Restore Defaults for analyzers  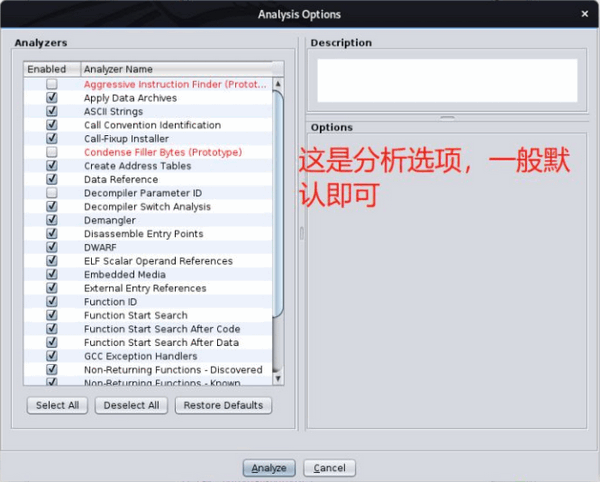click(223, 405)
